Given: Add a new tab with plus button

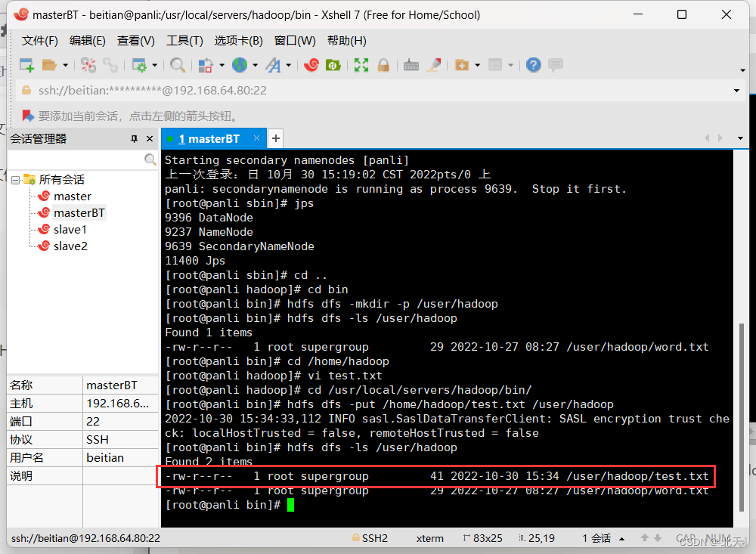Looking at the screenshot, I should (x=275, y=139).
